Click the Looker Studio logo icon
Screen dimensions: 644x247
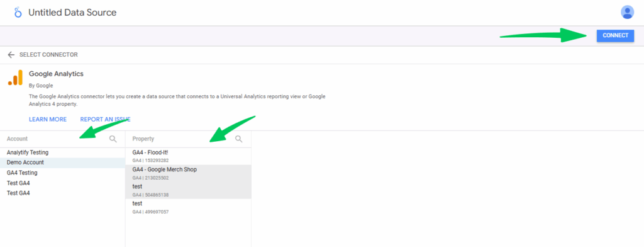18,13
